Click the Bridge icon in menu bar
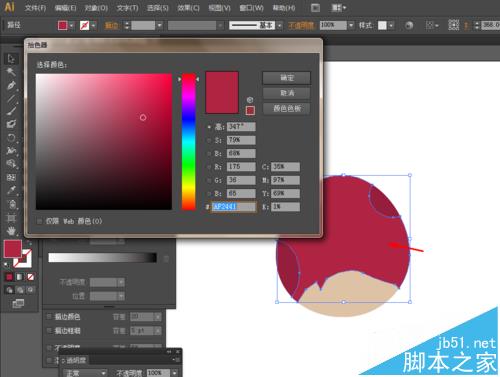500x377 pixels. click(x=315, y=8)
